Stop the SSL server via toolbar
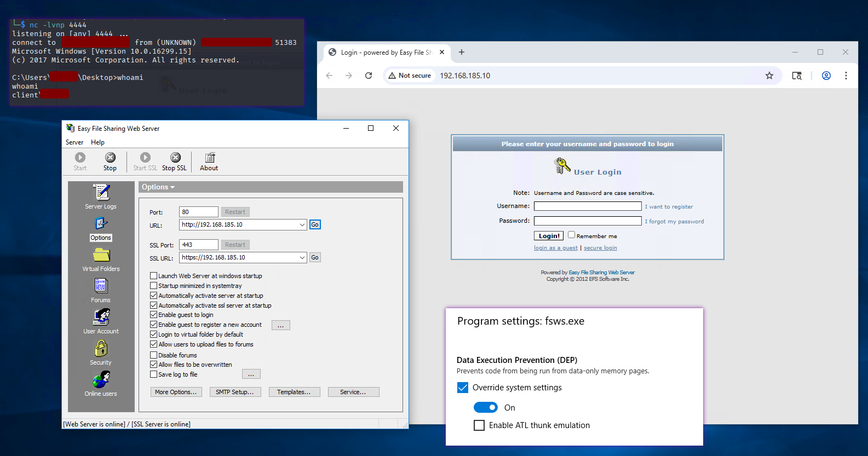 coord(175,161)
